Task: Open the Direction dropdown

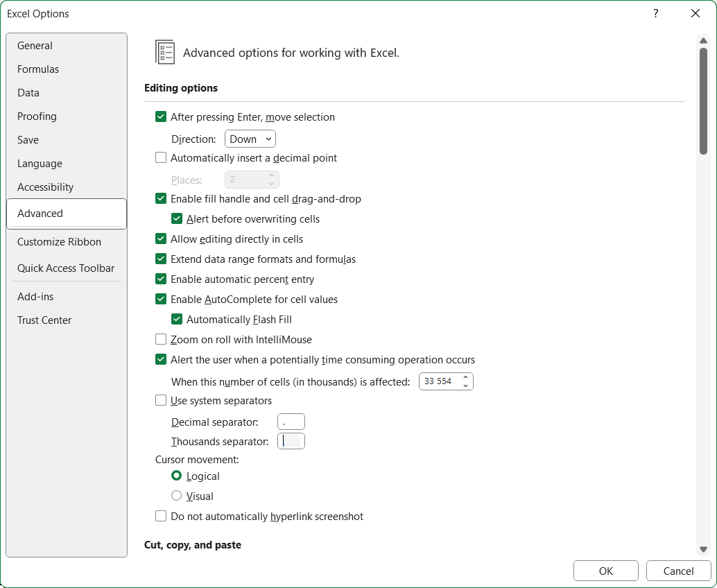Action: point(250,139)
